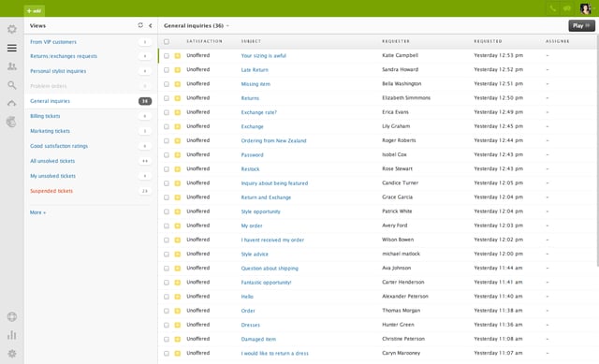Open the 'General inquiries (36)' title dropdown
This screenshot has height=364, width=599.
coord(197,25)
